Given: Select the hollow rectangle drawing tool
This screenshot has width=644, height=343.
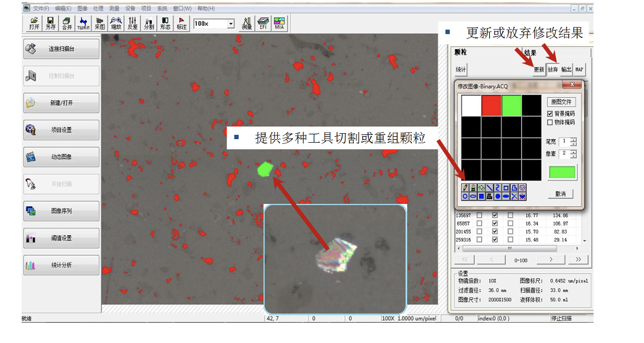Looking at the screenshot, I should point(506,188).
